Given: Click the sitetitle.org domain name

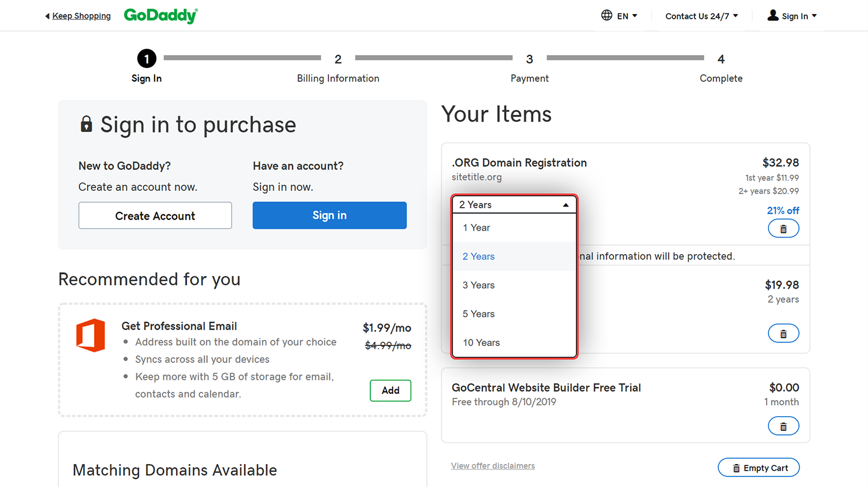Looking at the screenshot, I should (x=477, y=177).
